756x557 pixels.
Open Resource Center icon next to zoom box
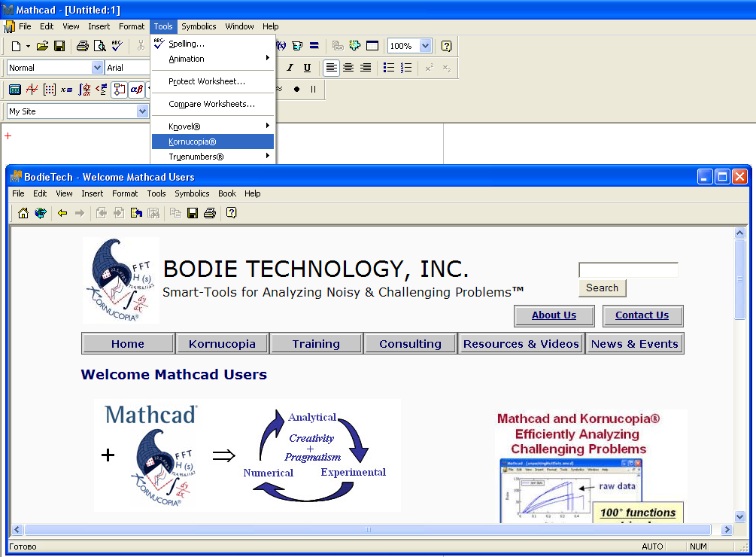(x=372, y=46)
